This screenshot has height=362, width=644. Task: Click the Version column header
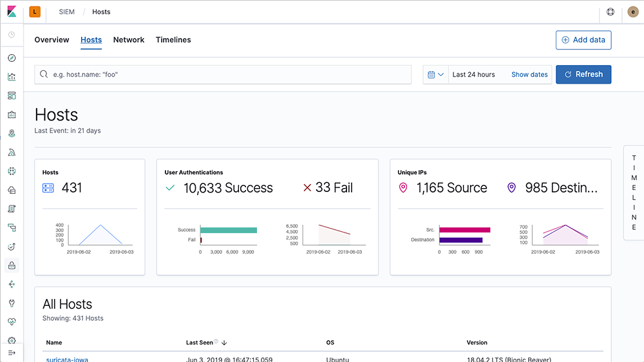point(477,342)
